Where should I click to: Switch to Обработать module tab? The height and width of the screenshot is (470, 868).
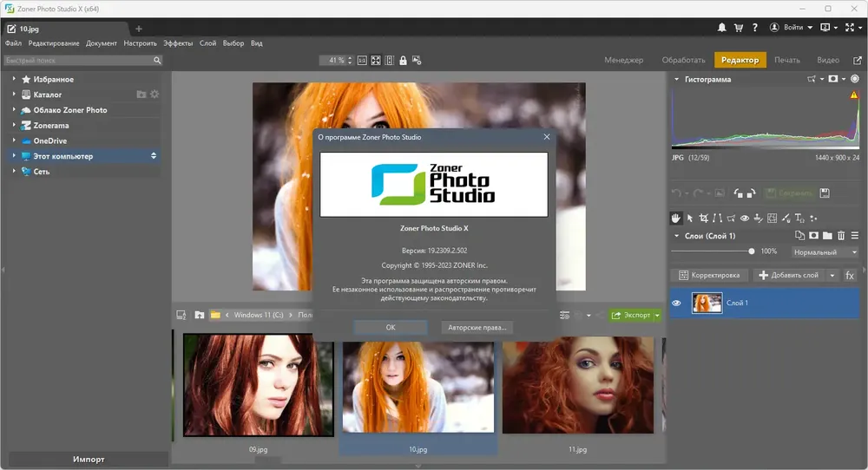click(x=683, y=60)
